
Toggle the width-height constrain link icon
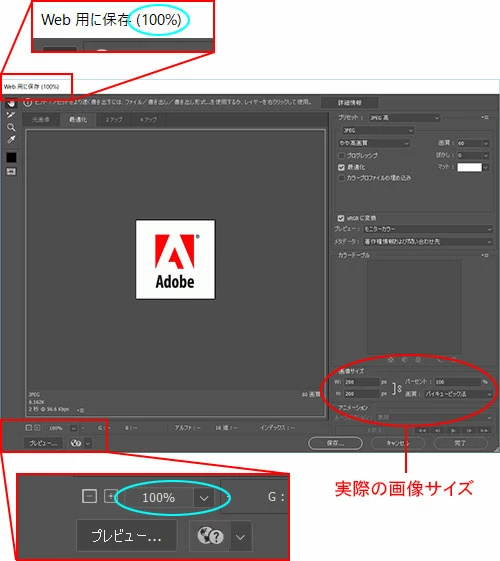397,388
